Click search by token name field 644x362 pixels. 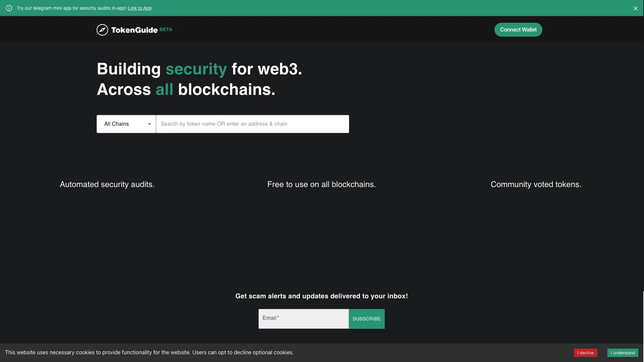(x=252, y=124)
